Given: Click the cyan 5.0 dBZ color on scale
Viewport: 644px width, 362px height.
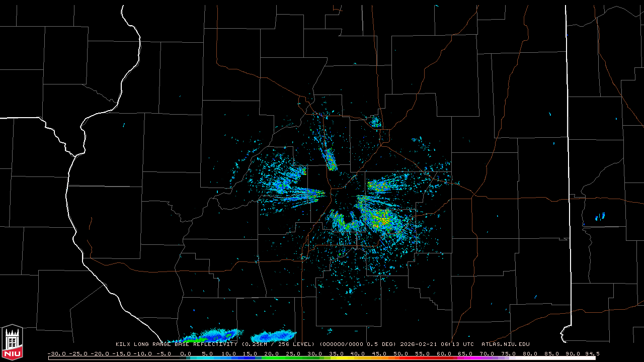Looking at the screenshot, I should click(x=207, y=358).
